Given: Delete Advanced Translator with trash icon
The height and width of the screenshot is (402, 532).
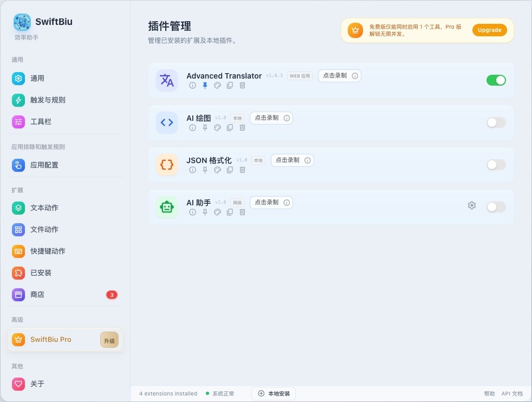Looking at the screenshot, I should coord(242,86).
